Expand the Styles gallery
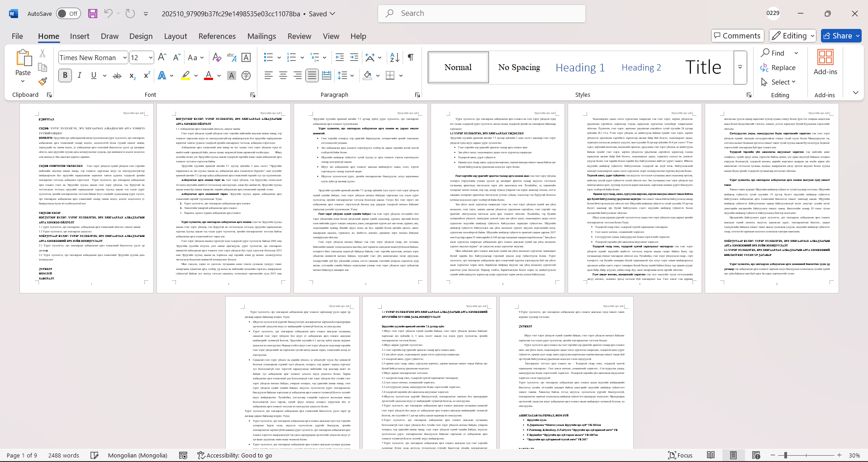Viewport: 868px width, 462px height. coord(740,67)
